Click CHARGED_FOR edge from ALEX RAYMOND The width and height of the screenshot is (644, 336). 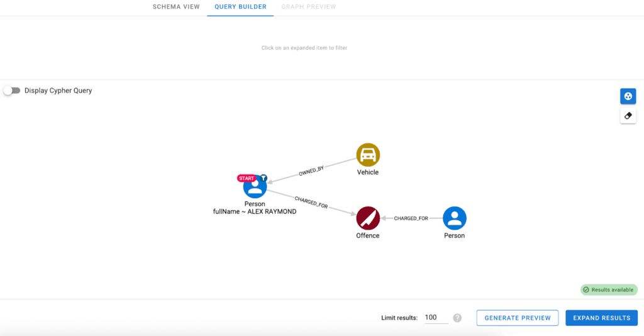coord(311,203)
